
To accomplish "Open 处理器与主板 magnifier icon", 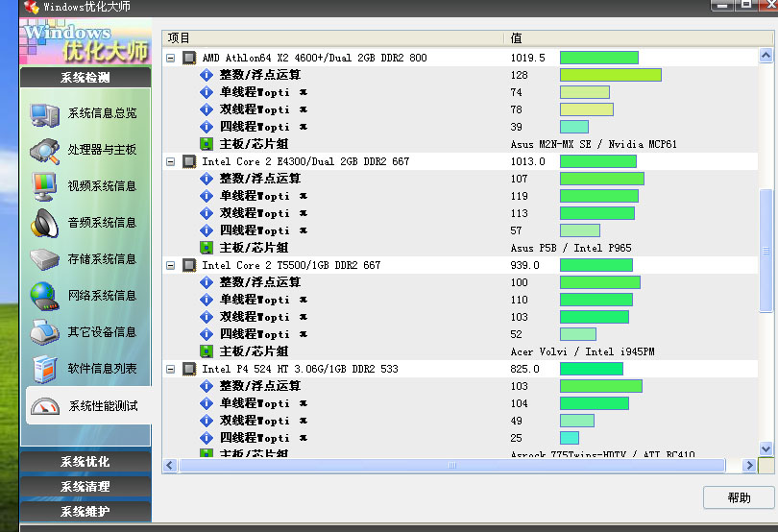I will (x=44, y=152).
